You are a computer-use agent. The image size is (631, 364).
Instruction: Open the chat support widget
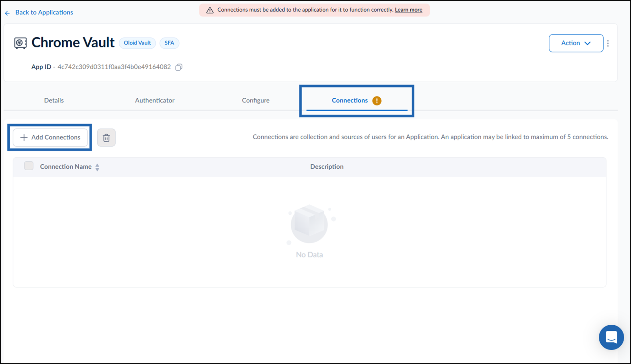611,337
